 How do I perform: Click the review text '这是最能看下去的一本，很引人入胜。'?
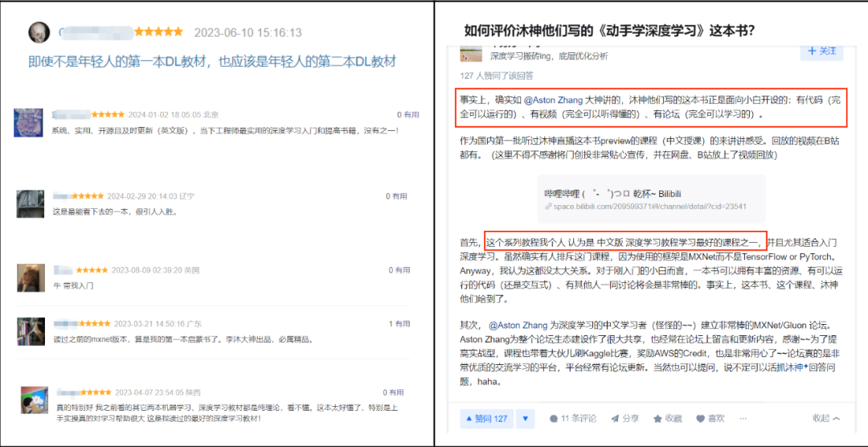click(x=115, y=211)
